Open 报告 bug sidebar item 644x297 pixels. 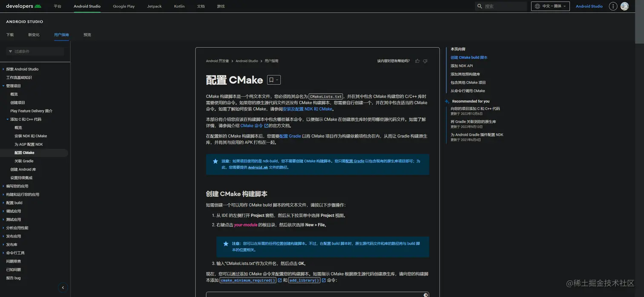[13, 278]
